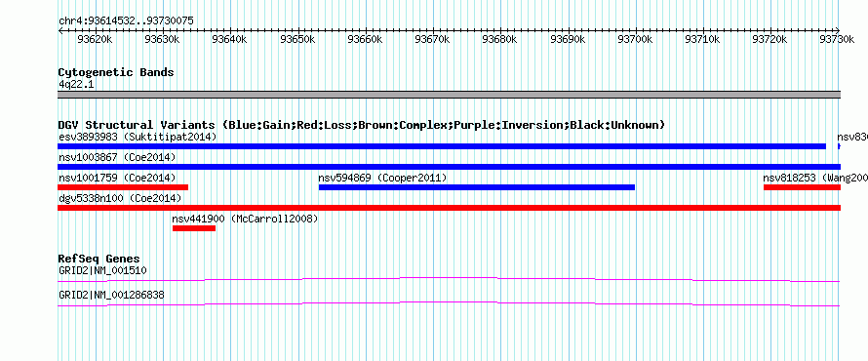Click the GRID2|NM_001510 gene track line
Screen dimensions: 868x361
[x=449, y=280]
